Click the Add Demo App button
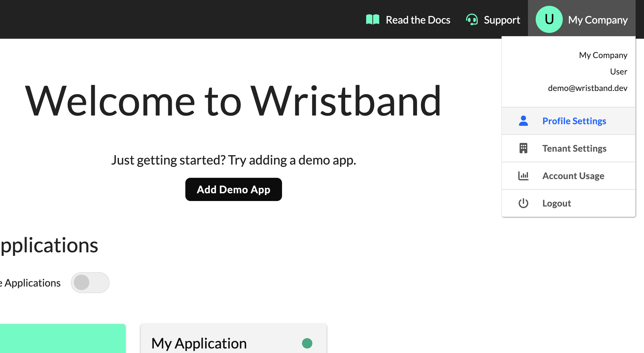The width and height of the screenshot is (644, 353). click(234, 189)
